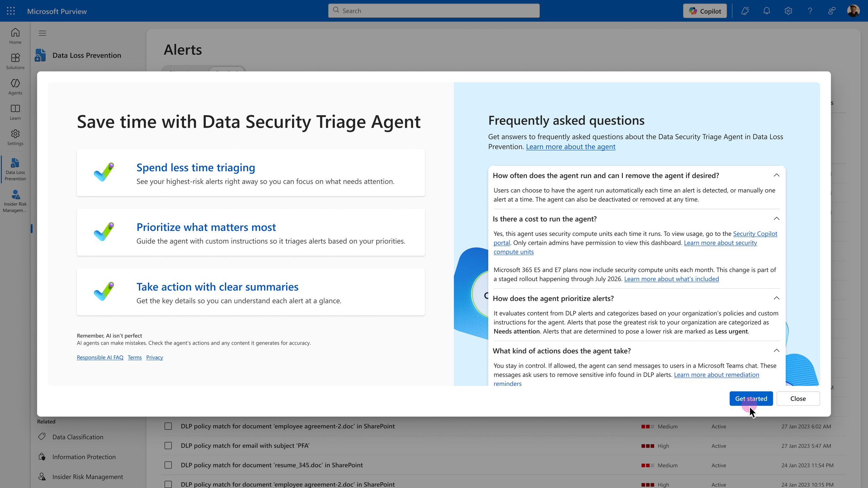The width and height of the screenshot is (868, 488).
Task: Click the Insider Risk Management related icon
Action: coord(42,477)
